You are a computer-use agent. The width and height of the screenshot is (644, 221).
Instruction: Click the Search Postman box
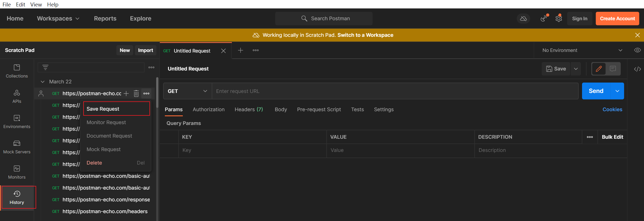[x=324, y=19]
